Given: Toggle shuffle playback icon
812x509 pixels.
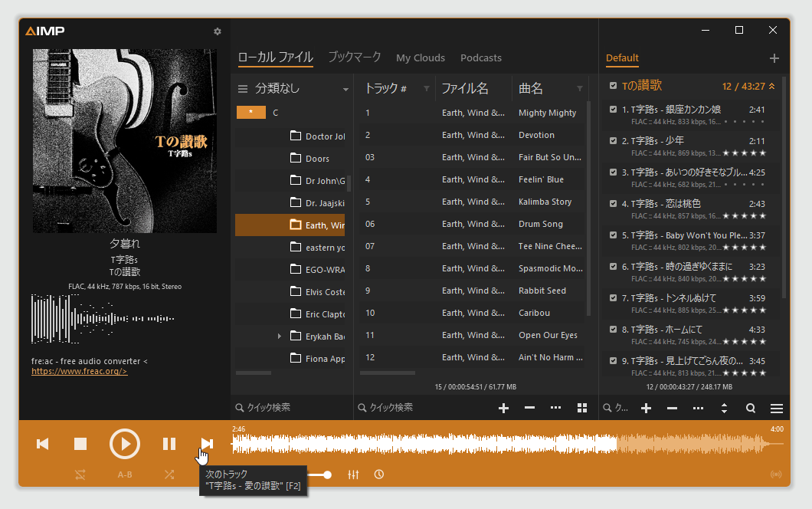Looking at the screenshot, I should point(169,475).
